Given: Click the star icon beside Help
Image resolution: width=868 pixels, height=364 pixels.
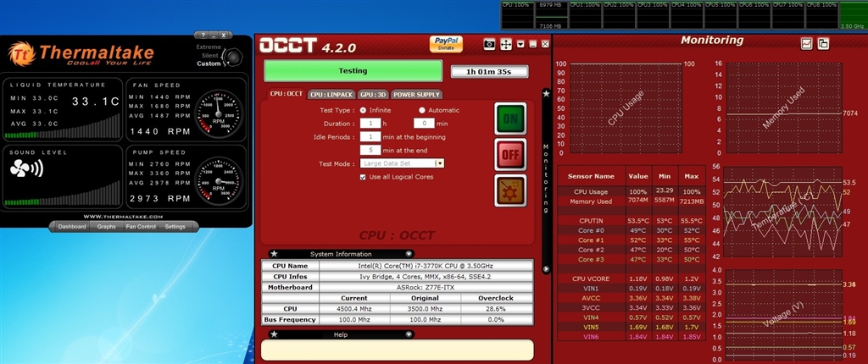Looking at the screenshot, I should (274, 334).
